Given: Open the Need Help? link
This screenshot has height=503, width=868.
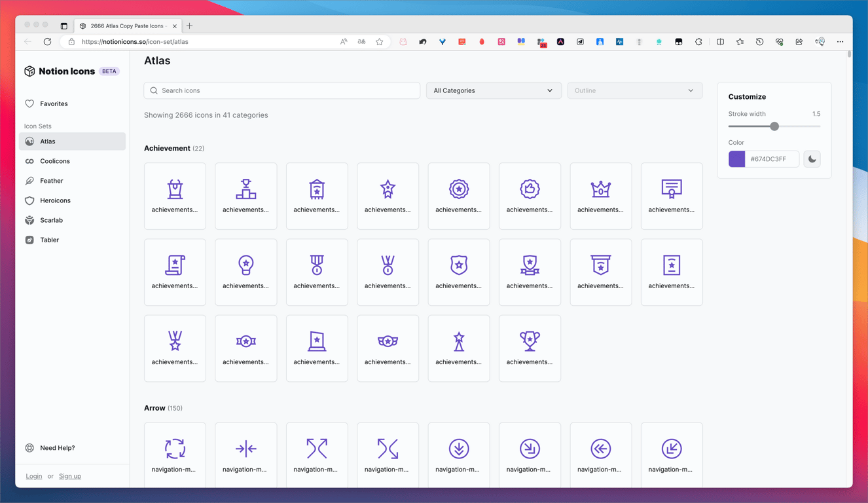Looking at the screenshot, I should click(x=50, y=448).
